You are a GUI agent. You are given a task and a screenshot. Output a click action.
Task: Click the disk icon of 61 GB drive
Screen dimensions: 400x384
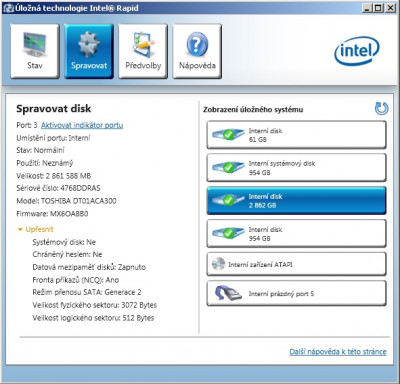click(x=228, y=135)
